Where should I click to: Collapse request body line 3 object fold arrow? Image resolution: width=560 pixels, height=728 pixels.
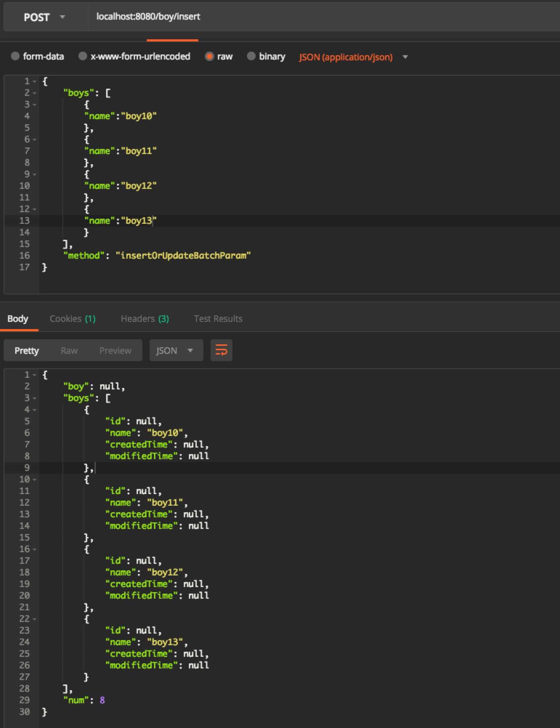click(x=35, y=105)
